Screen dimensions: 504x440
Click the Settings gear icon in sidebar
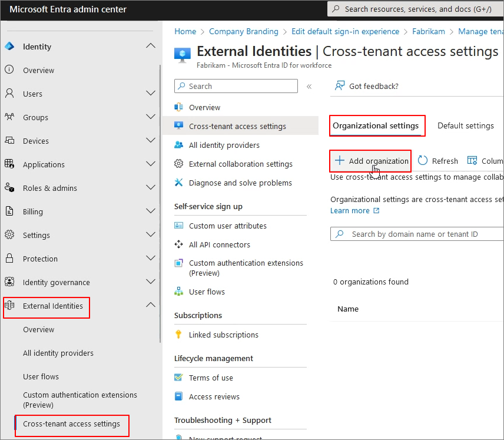(9, 235)
